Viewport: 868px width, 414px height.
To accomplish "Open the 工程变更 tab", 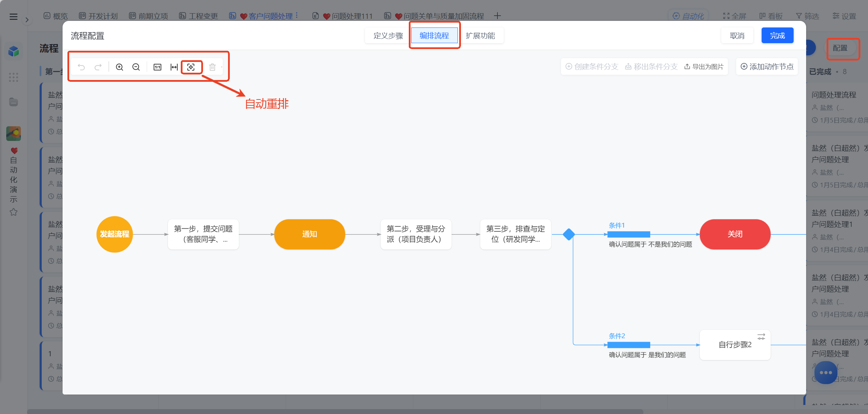I will [x=198, y=16].
